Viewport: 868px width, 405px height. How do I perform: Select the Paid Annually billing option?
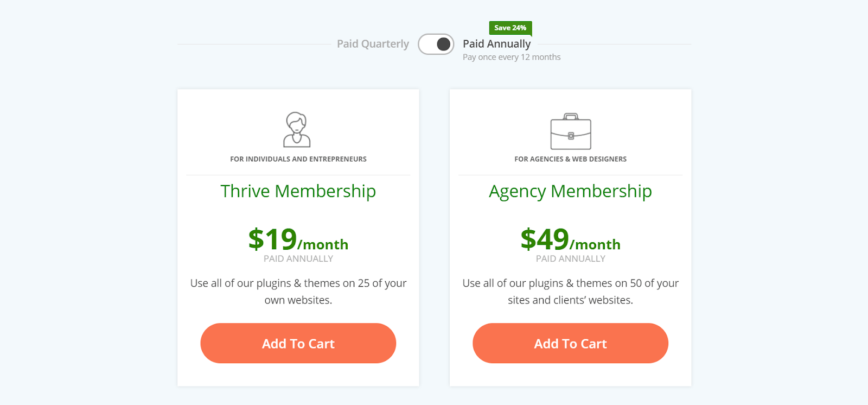(496, 44)
